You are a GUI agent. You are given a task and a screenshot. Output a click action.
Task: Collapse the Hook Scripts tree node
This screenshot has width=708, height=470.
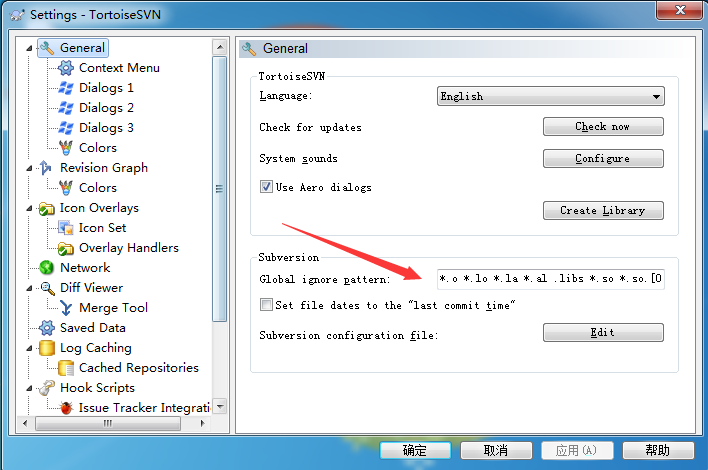click(x=29, y=388)
